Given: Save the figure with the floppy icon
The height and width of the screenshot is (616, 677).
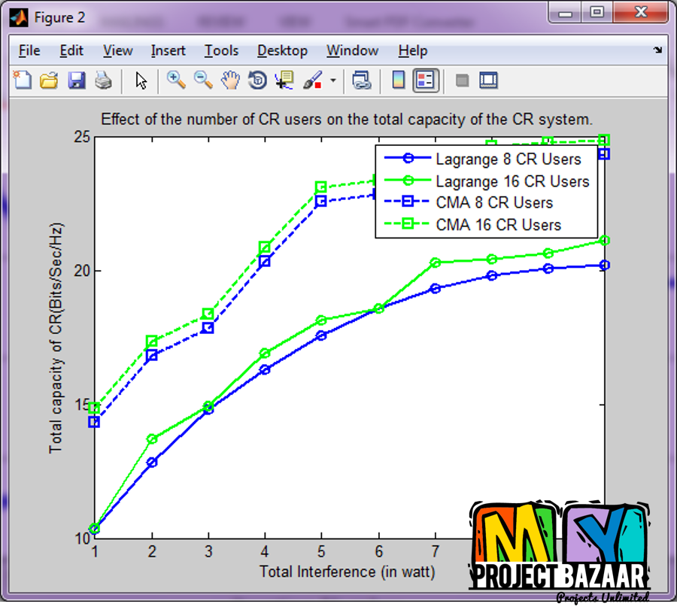Looking at the screenshot, I should pyautogui.click(x=76, y=80).
